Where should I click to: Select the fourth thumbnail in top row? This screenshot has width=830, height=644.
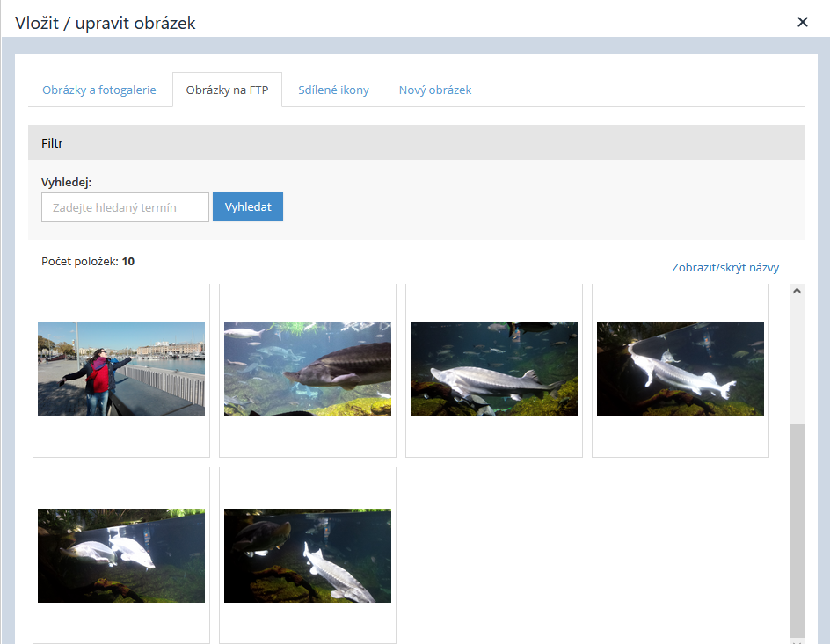(681, 369)
